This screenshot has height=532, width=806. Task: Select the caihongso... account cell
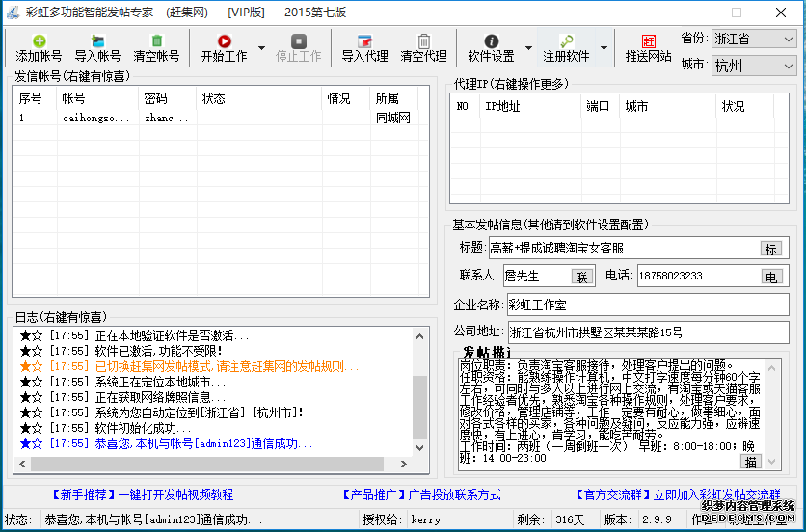(x=96, y=119)
